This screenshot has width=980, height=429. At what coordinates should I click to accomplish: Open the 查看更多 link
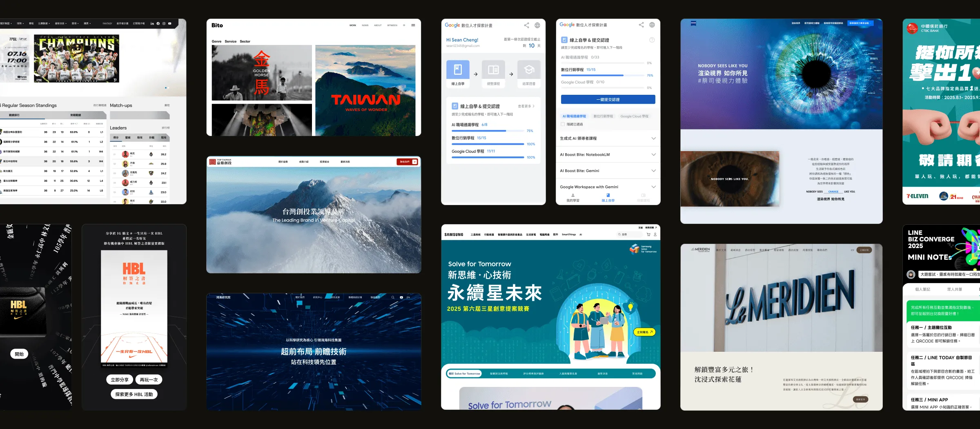(x=526, y=106)
